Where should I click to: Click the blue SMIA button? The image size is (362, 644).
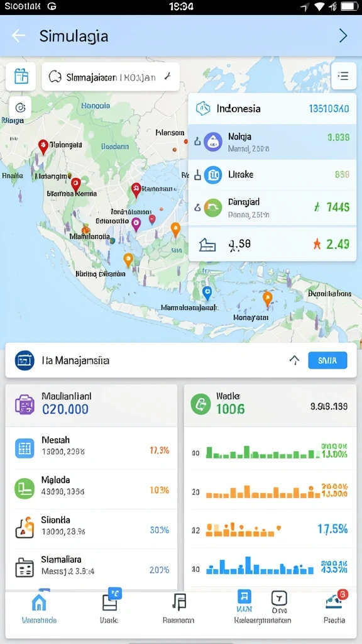coord(327,360)
